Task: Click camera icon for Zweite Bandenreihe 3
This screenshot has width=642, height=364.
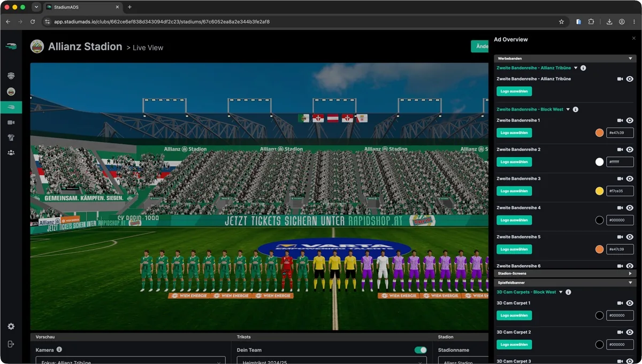Action: [620, 179]
